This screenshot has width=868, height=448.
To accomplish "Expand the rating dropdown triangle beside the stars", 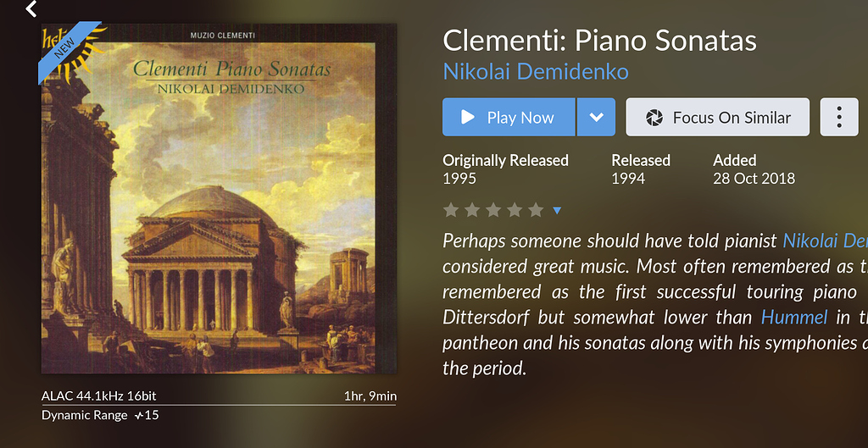I will point(557,210).
